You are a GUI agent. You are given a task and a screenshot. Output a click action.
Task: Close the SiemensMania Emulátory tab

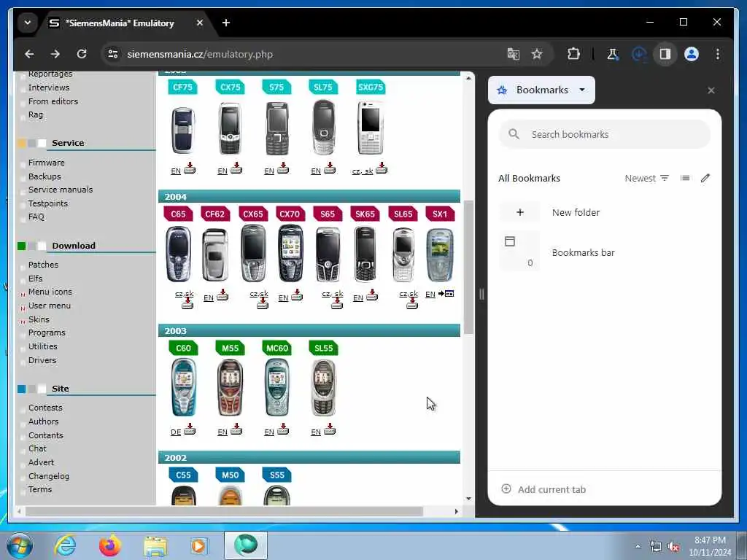[x=200, y=23]
